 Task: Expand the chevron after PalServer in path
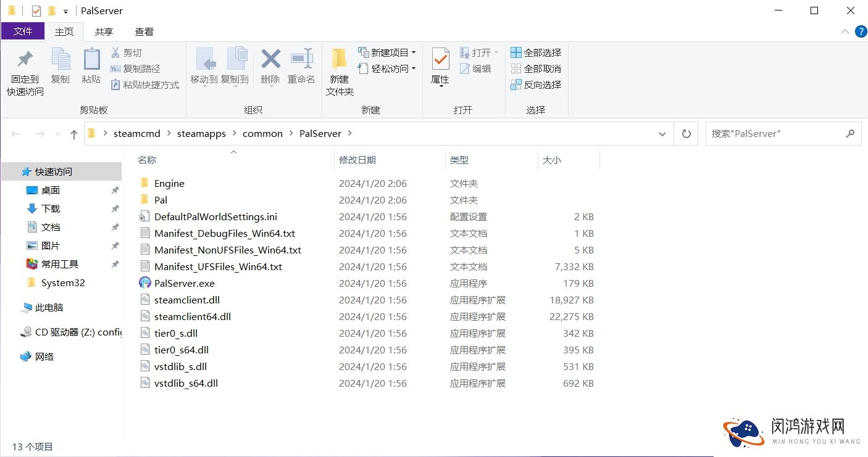click(x=350, y=133)
